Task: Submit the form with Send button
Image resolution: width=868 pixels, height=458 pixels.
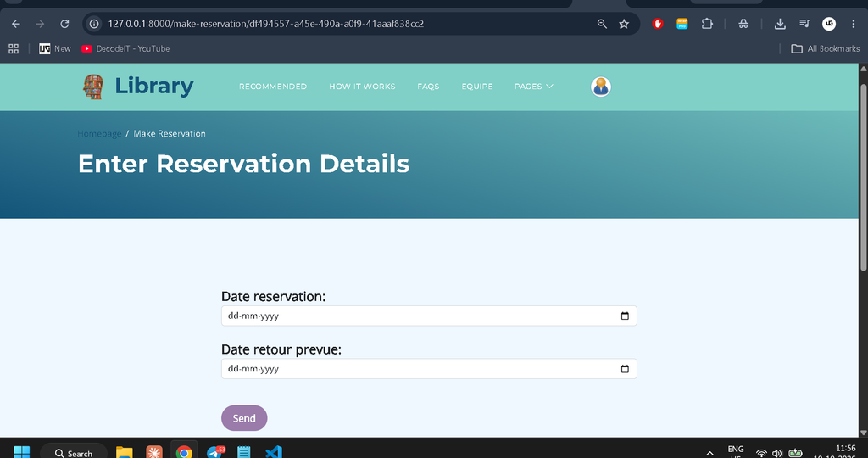Action: coord(244,418)
